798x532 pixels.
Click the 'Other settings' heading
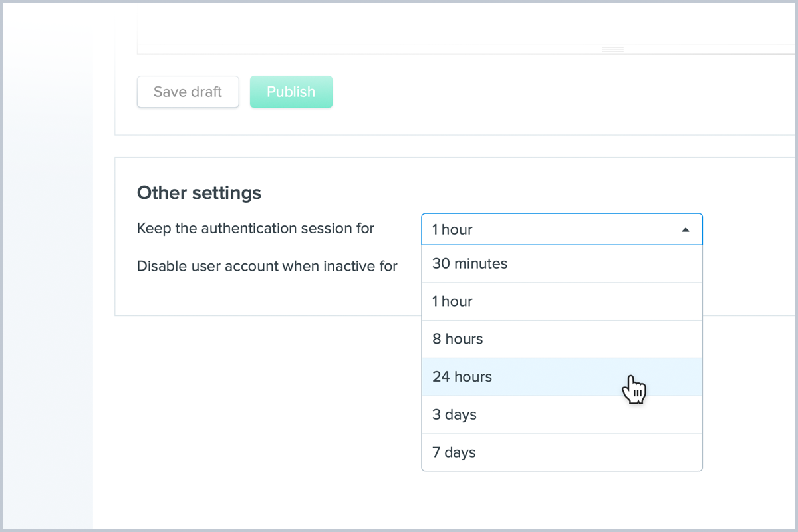coord(199,193)
